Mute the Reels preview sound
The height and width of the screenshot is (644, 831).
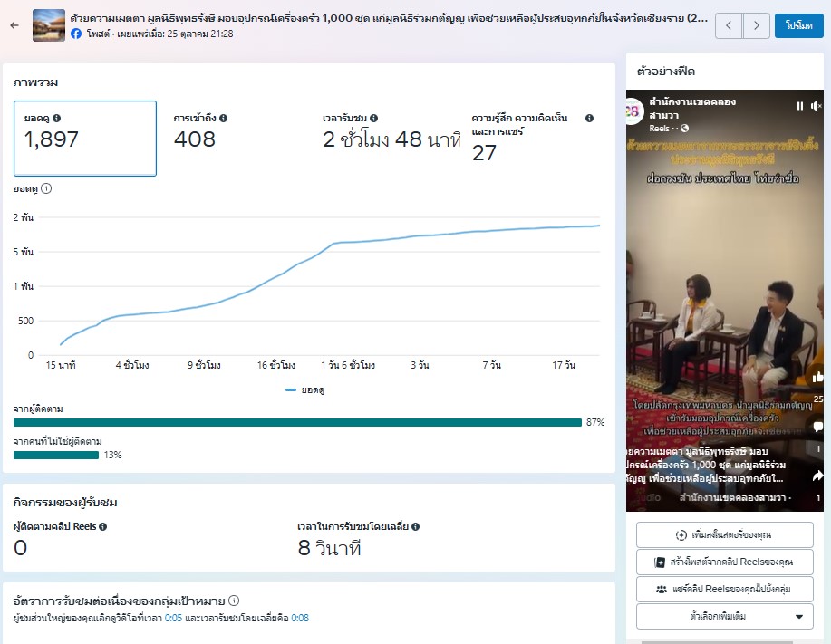(x=816, y=106)
